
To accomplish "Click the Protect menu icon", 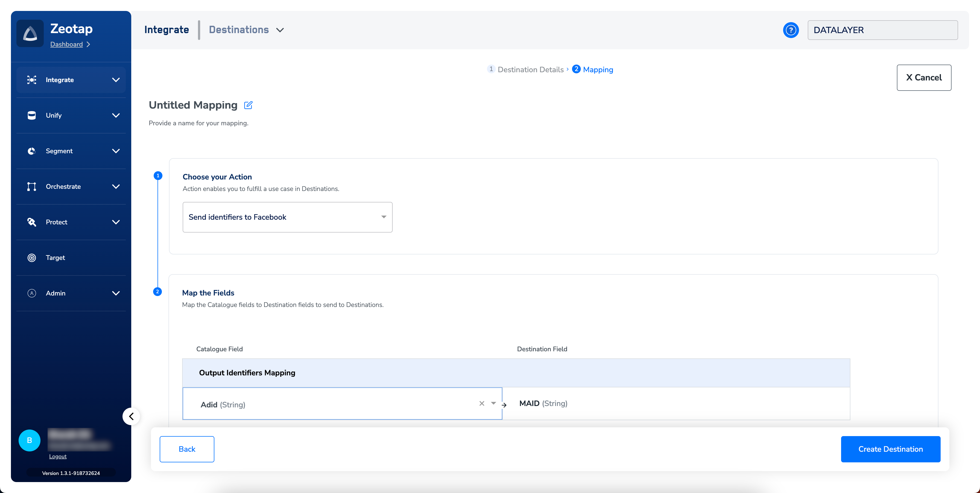I will click(32, 222).
